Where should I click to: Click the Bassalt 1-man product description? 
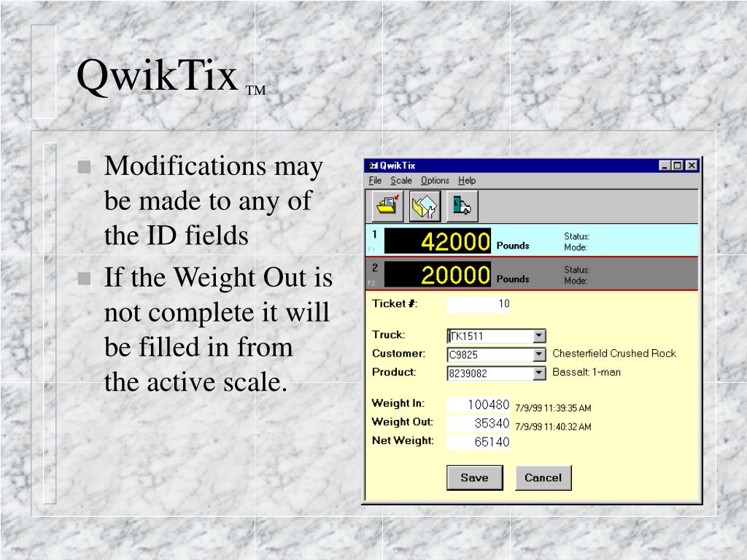pos(587,373)
